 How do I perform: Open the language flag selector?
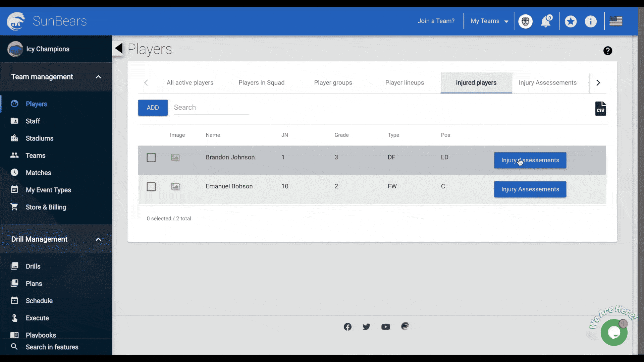tap(615, 21)
